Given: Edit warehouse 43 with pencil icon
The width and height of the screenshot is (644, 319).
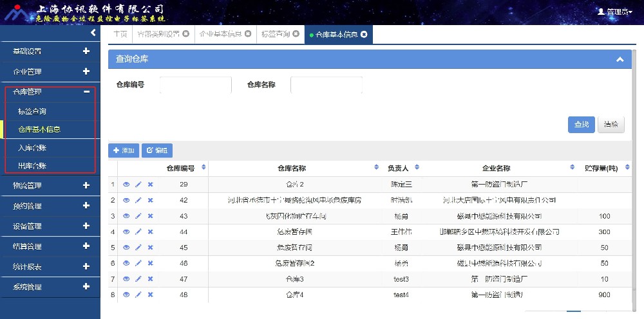Looking at the screenshot, I should (138, 216).
